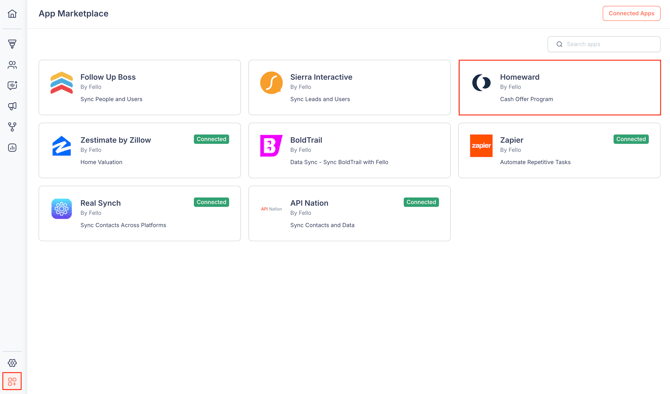Click 'Sync Contacts and Data' text

[322, 225]
